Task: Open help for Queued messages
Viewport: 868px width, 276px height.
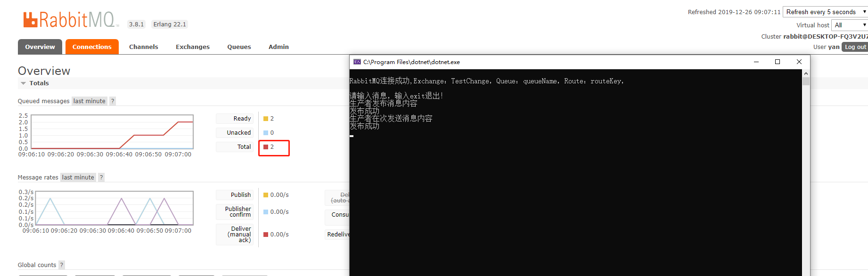Action: pos(113,101)
